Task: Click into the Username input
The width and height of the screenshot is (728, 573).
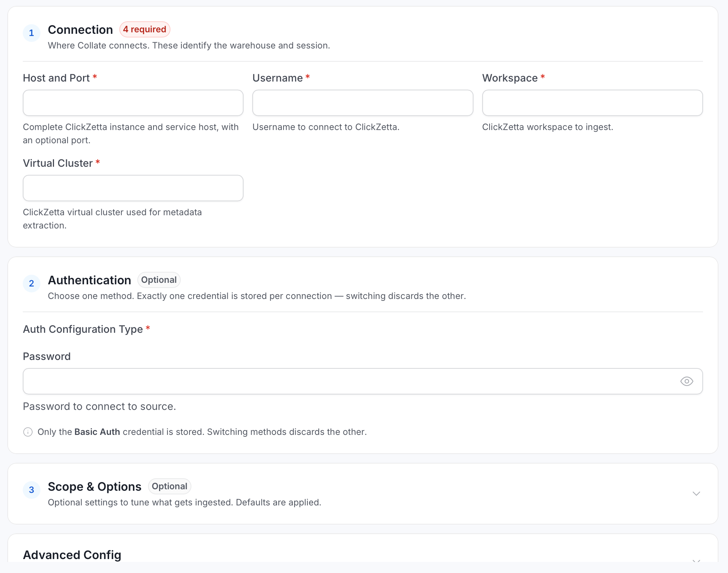Action: coord(363,103)
